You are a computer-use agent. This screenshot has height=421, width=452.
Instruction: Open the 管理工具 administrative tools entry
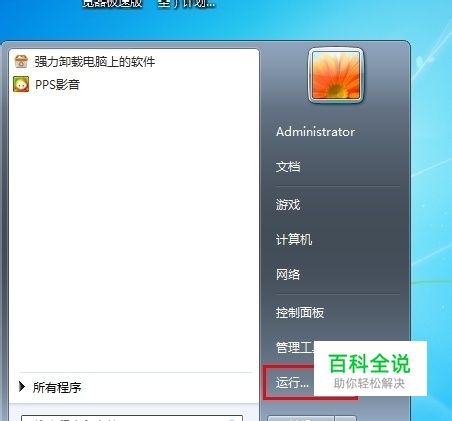coord(295,347)
